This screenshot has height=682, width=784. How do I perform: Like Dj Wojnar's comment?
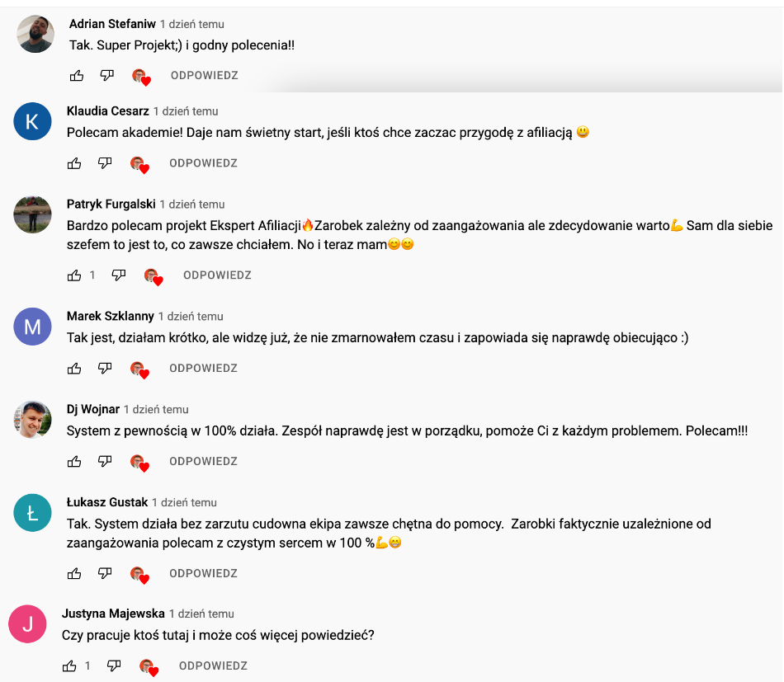(74, 461)
